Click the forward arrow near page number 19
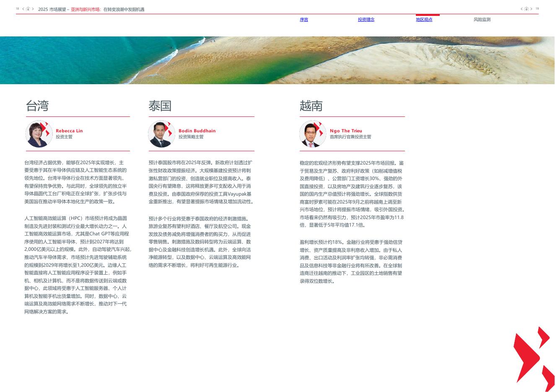The width and height of the screenshot is (555, 392). click(532, 9)
